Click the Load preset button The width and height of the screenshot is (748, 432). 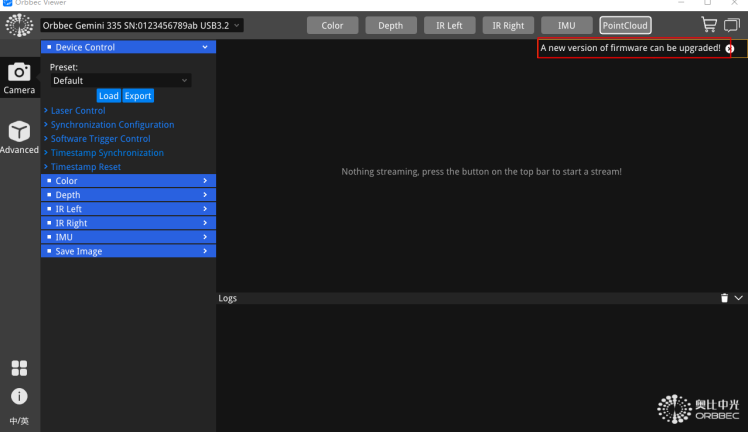tap(108, 96)
